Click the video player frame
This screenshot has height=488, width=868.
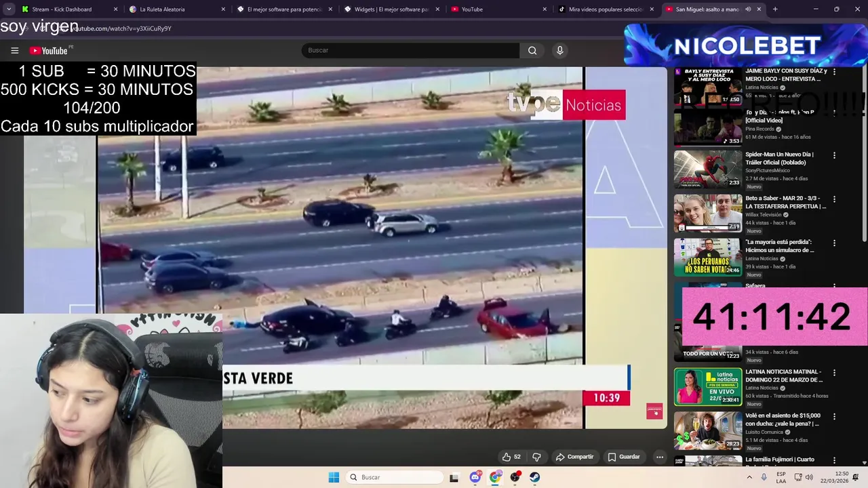(346, 247)
